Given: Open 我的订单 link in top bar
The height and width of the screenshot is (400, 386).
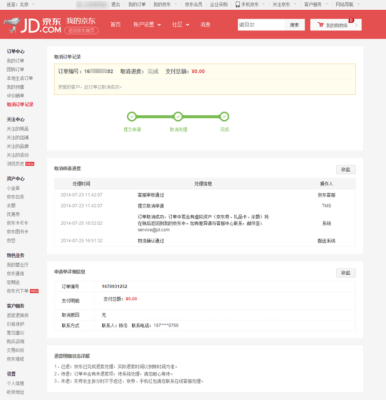Looking at the screenshot, I should [137, 4].
